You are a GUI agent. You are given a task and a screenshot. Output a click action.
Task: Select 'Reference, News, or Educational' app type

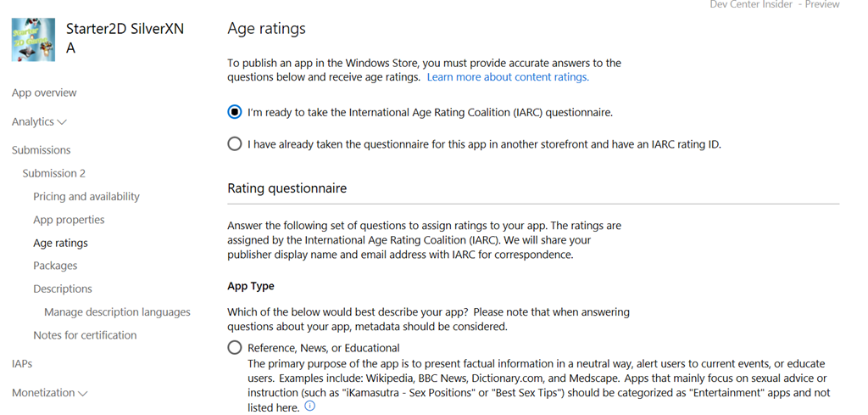235,347
